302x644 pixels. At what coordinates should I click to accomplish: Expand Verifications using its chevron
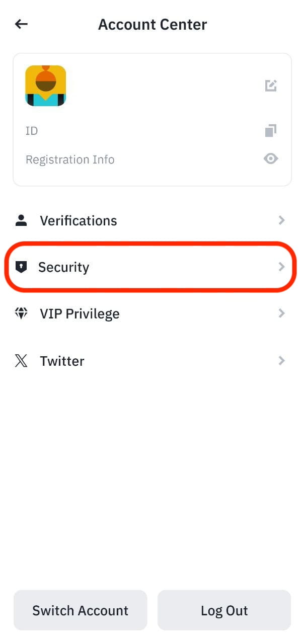click(x=282, y=220)
